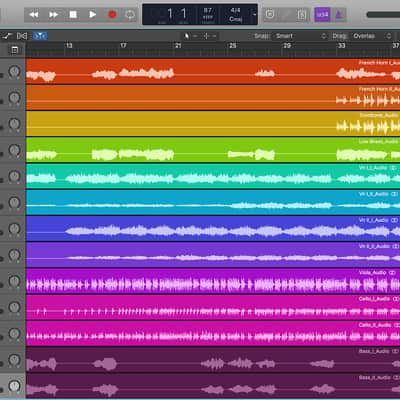Click bar 17 in the ruler
This screenshot has width=400, height=400.
(123, 46)
